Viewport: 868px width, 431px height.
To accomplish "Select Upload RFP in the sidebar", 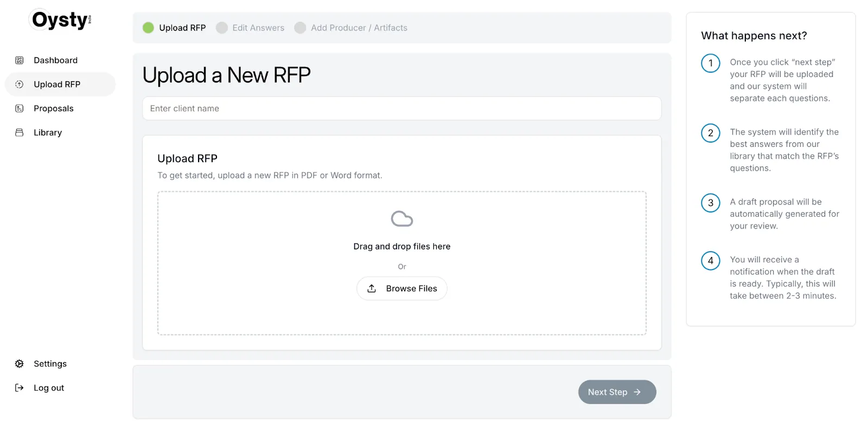I will pos(60,84).
